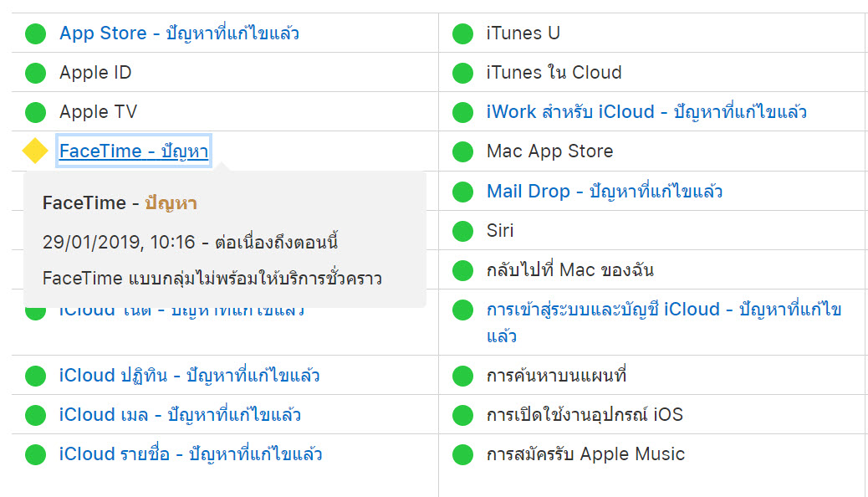
Task: Click green status dot next to Mail Drop
Action: click(x=462, y=192)
